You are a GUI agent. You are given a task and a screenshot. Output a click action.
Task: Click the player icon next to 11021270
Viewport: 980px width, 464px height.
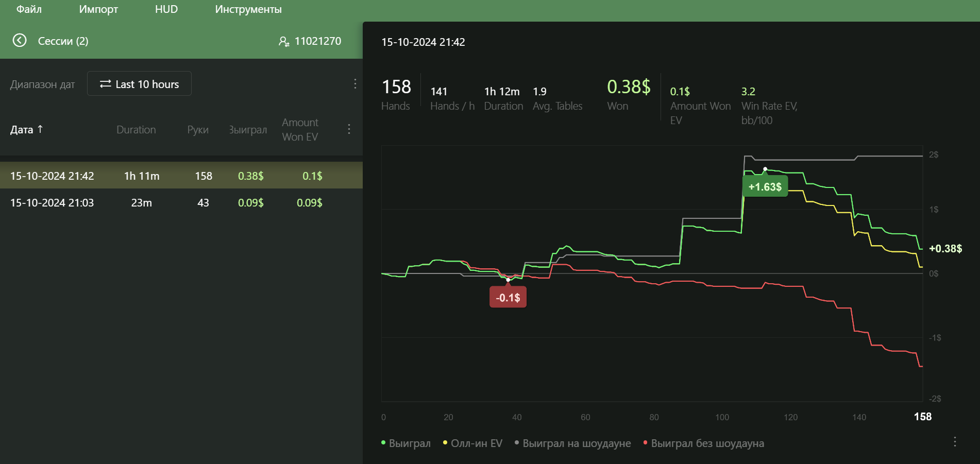pyautogui.click(x=284, y=41)
